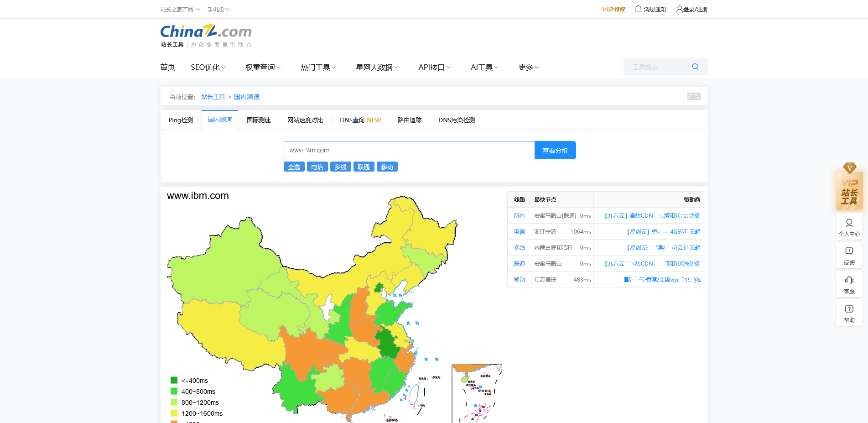868x423 pixels.
Task: Open 九八云 sponsor link in 联通 row
Action: pos(652,264)
